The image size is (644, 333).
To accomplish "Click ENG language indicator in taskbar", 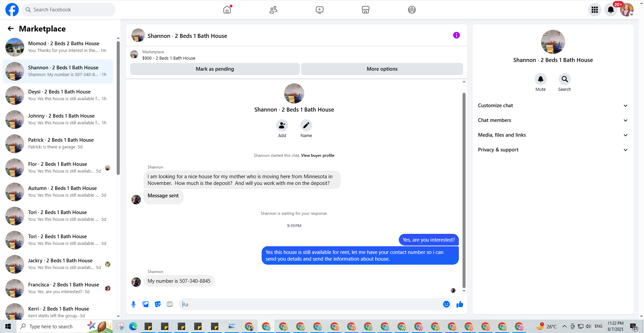I will 598,326.
